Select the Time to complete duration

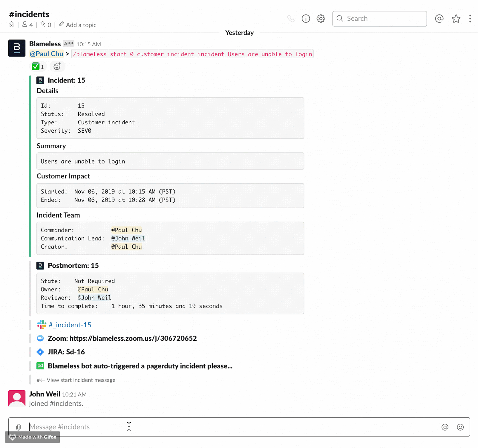167,306
